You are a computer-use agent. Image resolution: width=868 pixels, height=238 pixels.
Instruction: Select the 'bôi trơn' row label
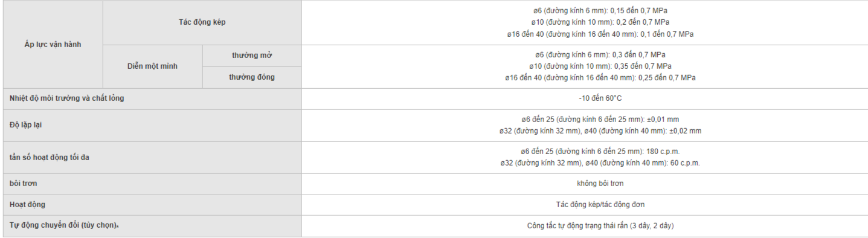point(24,183)
